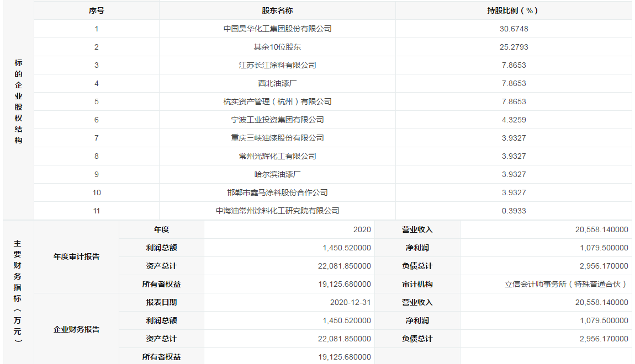This screenshot has height=364, width=635.
Task: Click the 7.8653 share of 江苏长江涂料有限公司
Action: (514, 65)
